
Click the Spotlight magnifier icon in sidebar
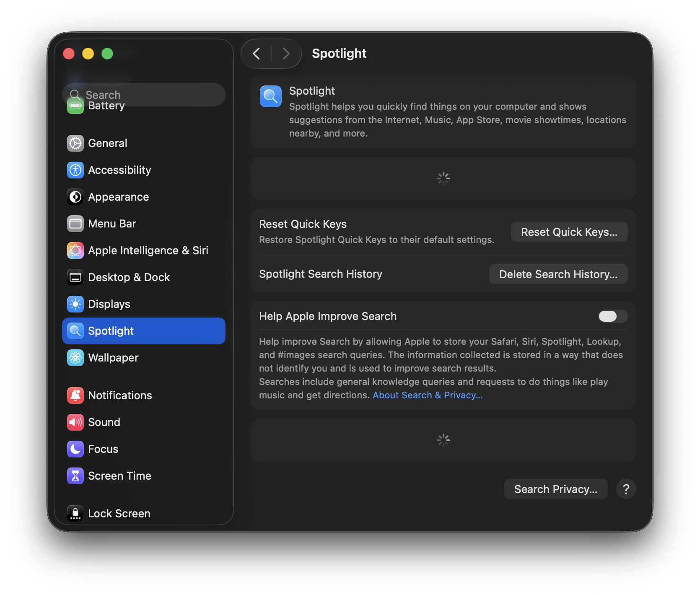coord(75,331)
